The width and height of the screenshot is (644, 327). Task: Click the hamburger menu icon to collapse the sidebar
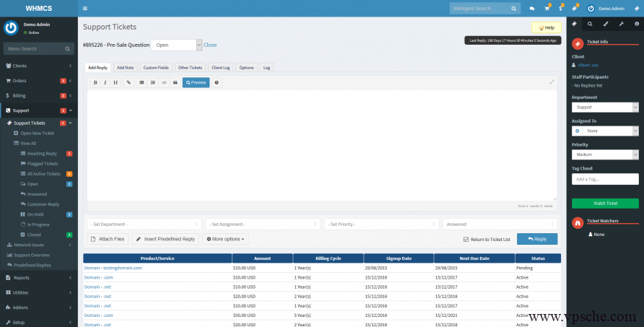click(x=85, y=9)
